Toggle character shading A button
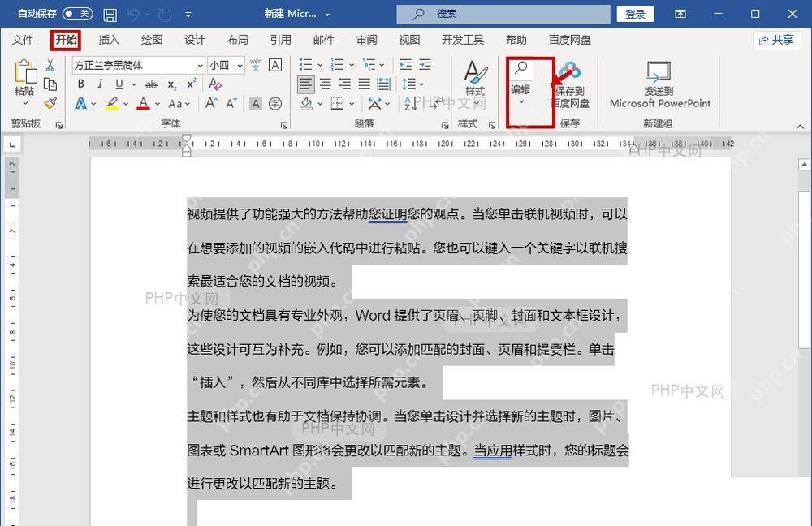This screenshot has height=526, width=812. [x=255, y=104]
